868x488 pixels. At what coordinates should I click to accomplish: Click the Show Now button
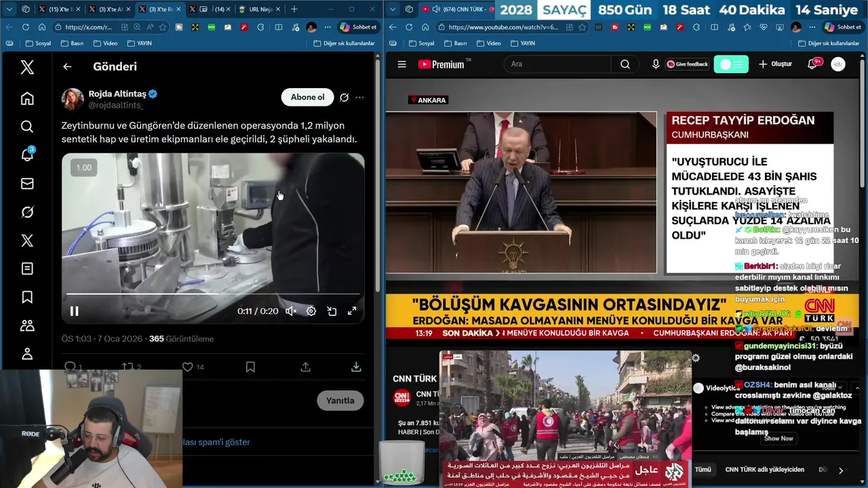pos(778,439)
